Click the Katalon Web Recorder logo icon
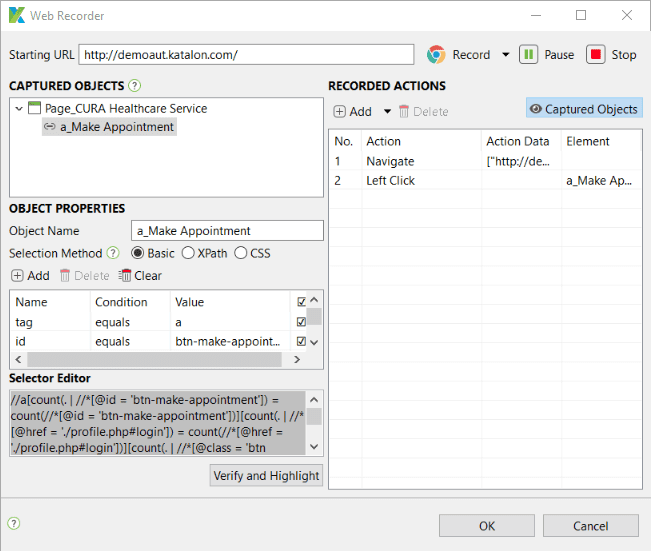 [17, 15]
